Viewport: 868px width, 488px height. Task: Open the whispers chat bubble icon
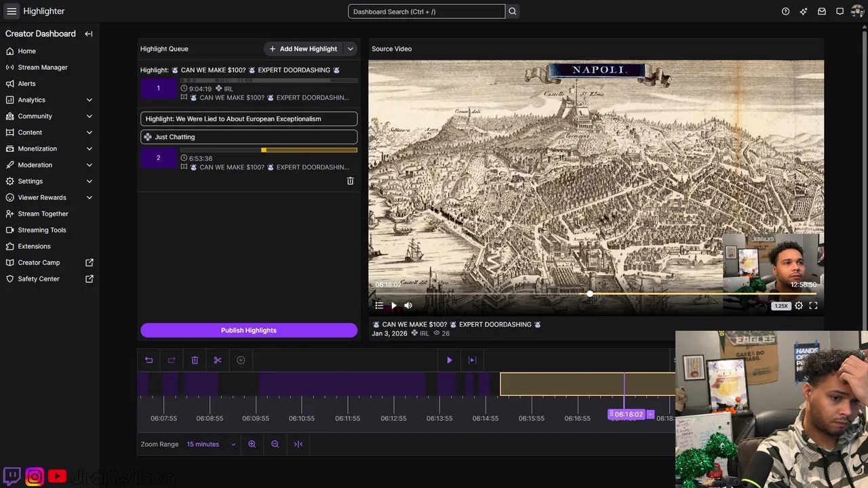[x=840, y=12]
